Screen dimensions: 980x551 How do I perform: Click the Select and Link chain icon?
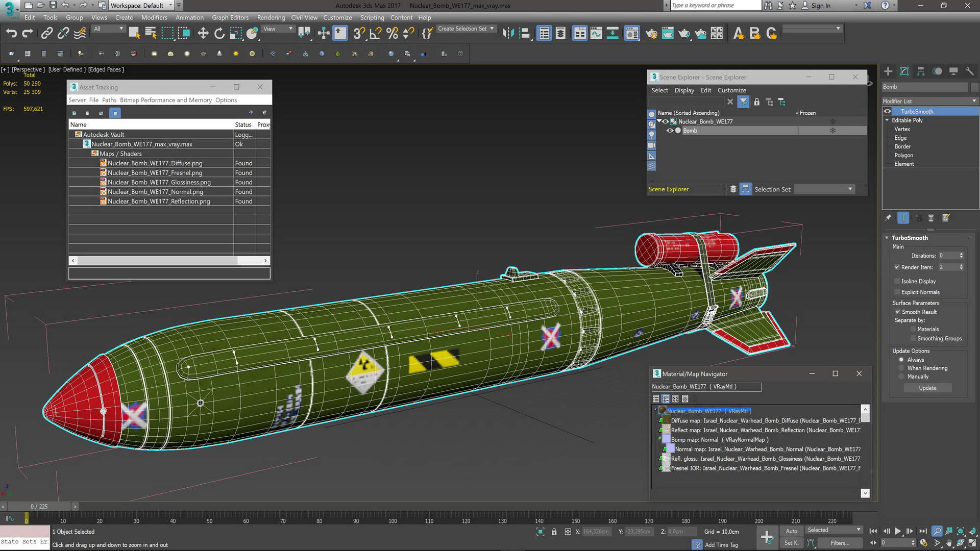click(x=46, y=34)
